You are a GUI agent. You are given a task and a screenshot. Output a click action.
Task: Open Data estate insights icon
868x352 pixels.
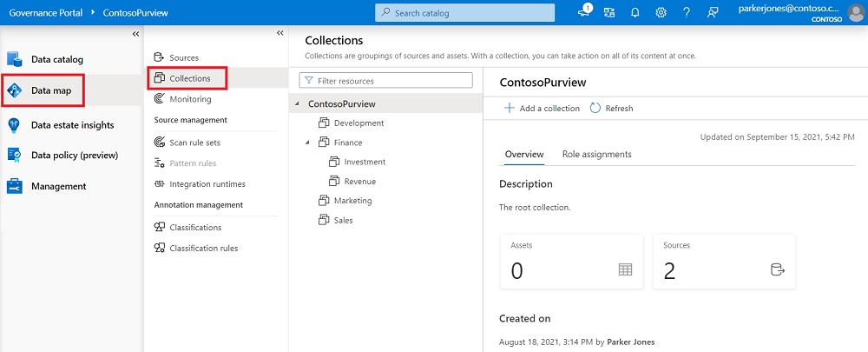coord(15,124)
